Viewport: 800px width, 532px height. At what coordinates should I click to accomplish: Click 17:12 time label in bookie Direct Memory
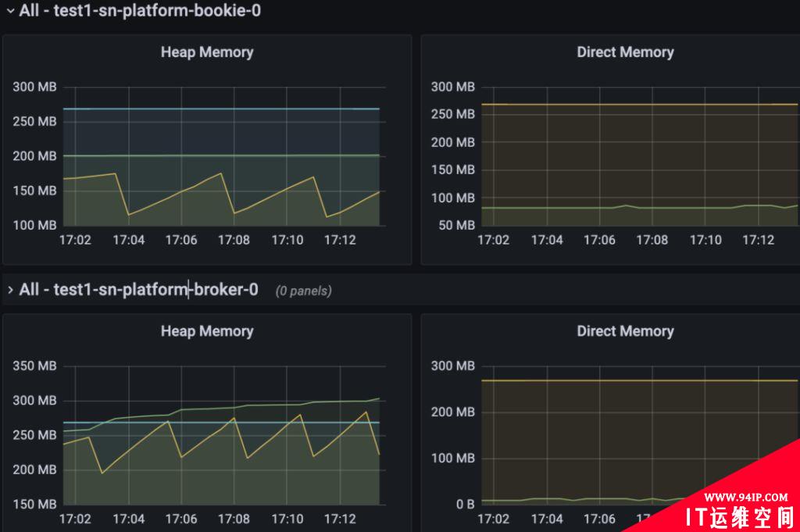758,240
